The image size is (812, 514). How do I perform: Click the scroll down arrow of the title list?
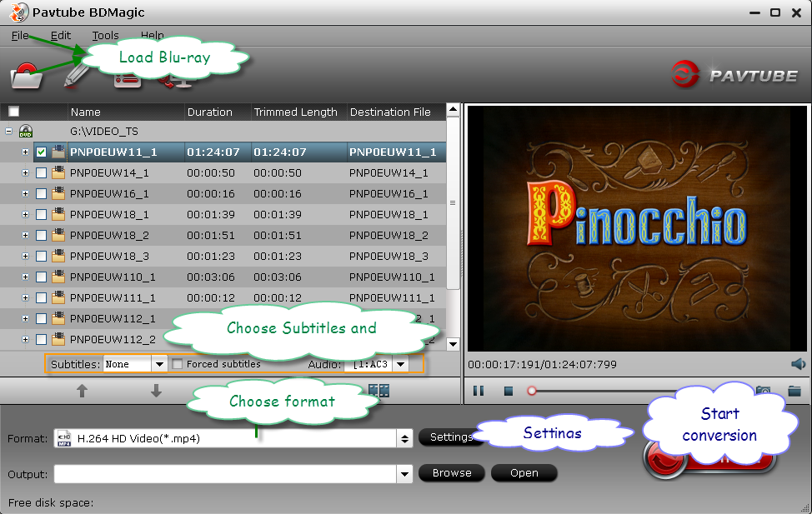(453, 344)
